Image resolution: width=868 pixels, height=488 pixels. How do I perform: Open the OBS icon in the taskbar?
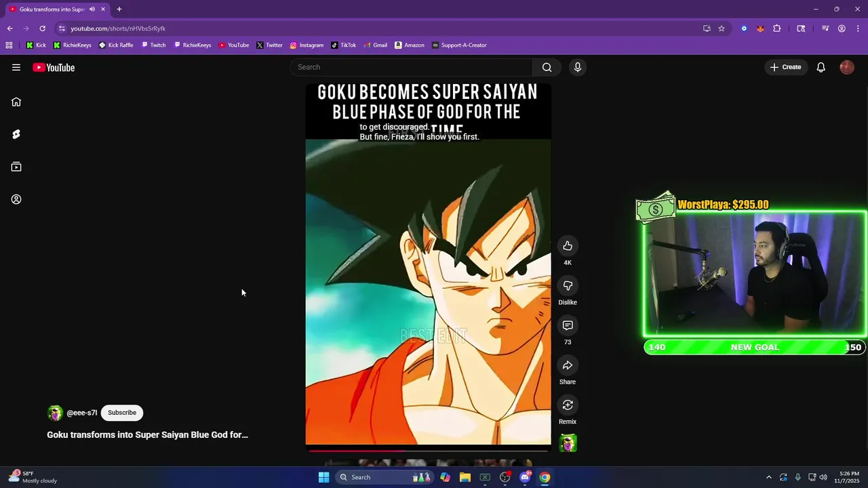click(505, 477)
